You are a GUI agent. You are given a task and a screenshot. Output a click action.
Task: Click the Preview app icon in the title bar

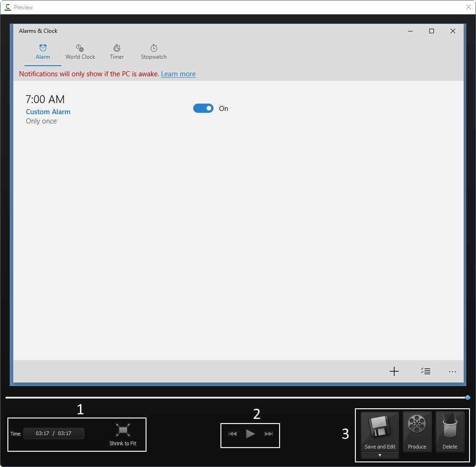coord(7,7)
